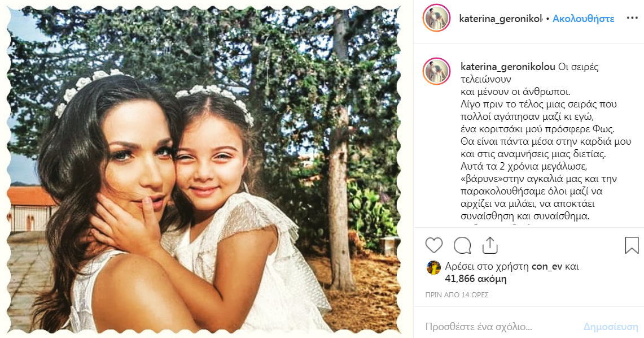View the 41,866 ακόμη likes list

(x=476, y=279)
